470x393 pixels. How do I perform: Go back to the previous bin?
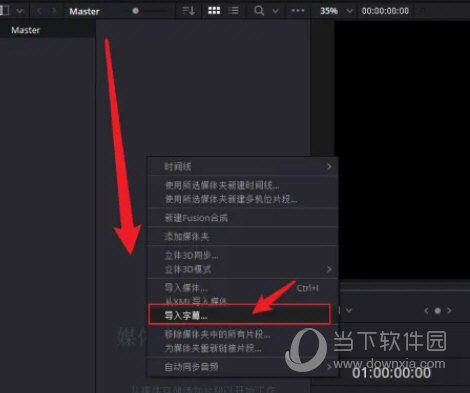click(x=39, y=11)
